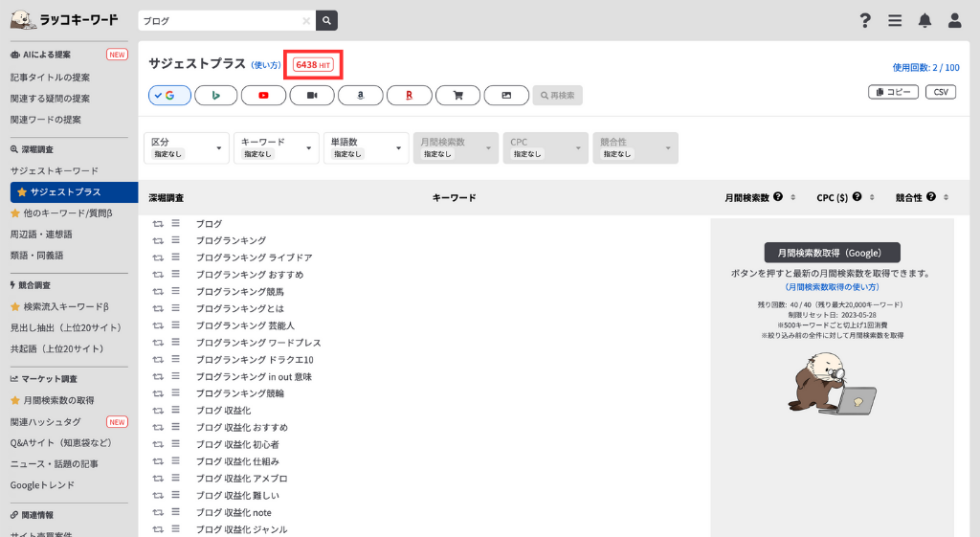980x537 pixels.
Task: Click list icon on ブログランキング競馬 row
Action: point(176,291)
